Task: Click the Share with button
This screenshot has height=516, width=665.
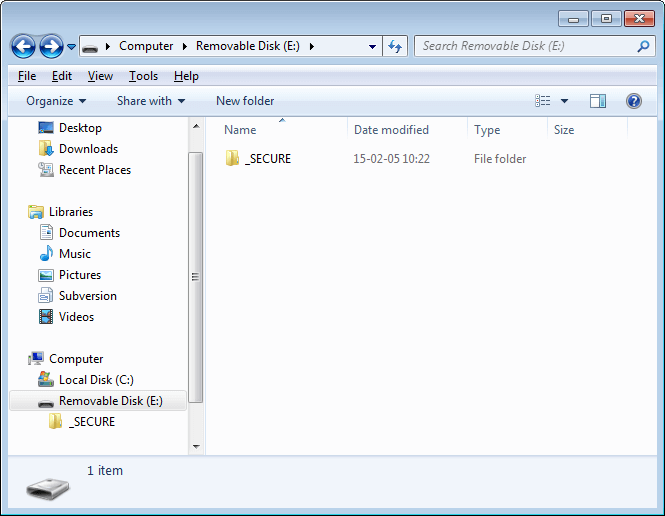Action: [151, 101]
